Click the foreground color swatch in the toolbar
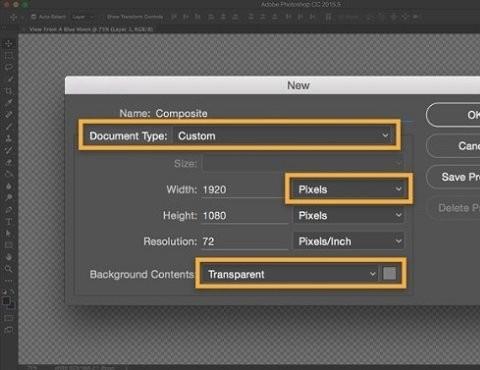Image resolution: width=480 pixels, height=370 pixels. (6, 301)
